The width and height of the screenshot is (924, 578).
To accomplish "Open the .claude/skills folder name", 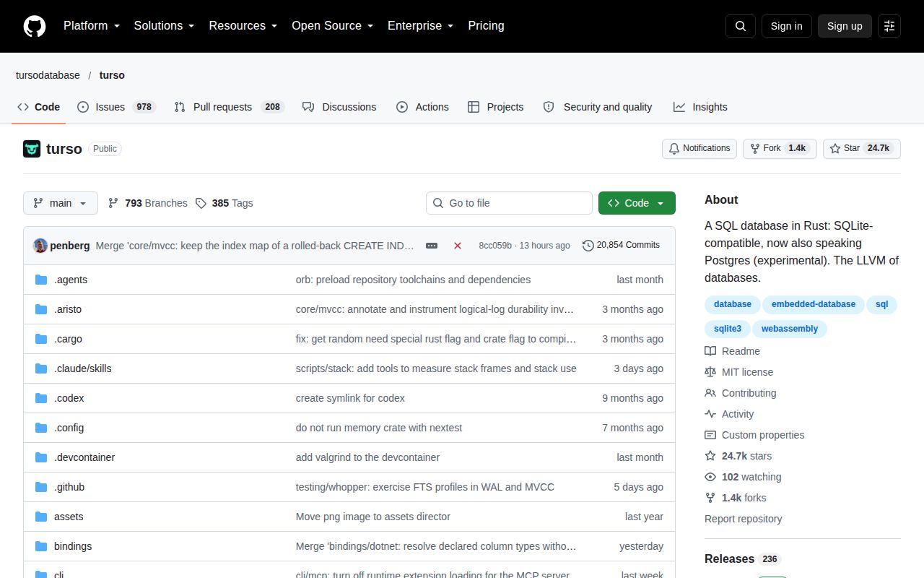I will coord(83,368).
